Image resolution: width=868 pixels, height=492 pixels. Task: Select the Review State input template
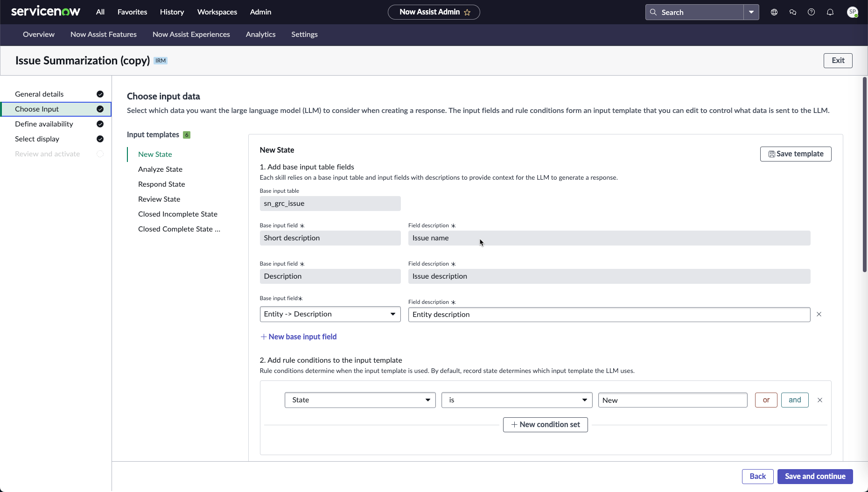click(159, 199)
